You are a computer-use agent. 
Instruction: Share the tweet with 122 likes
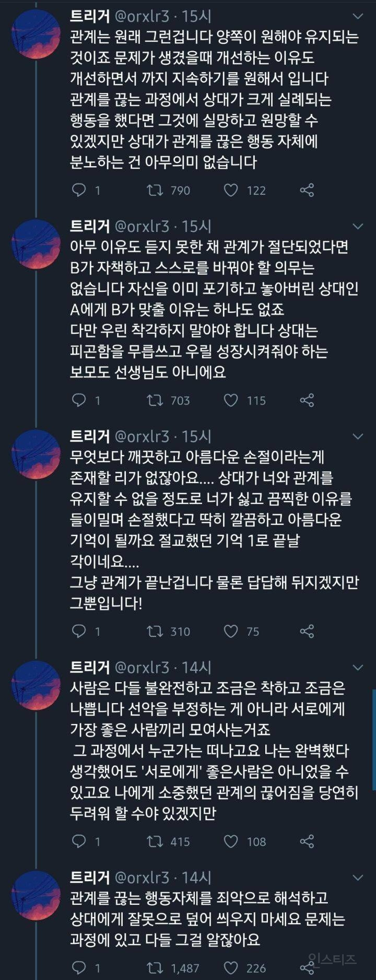(x=307, y=190)
